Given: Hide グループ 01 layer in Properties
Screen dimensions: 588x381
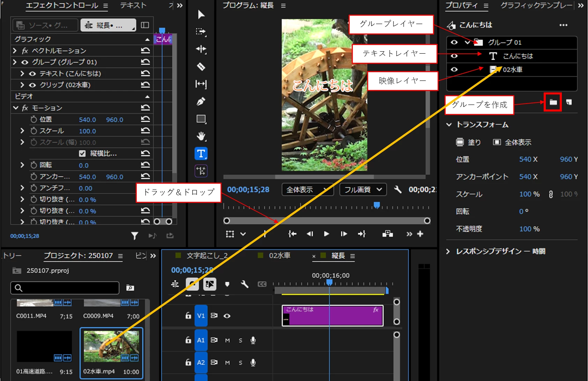Looking at the screenshot, I should click(454, 42).
